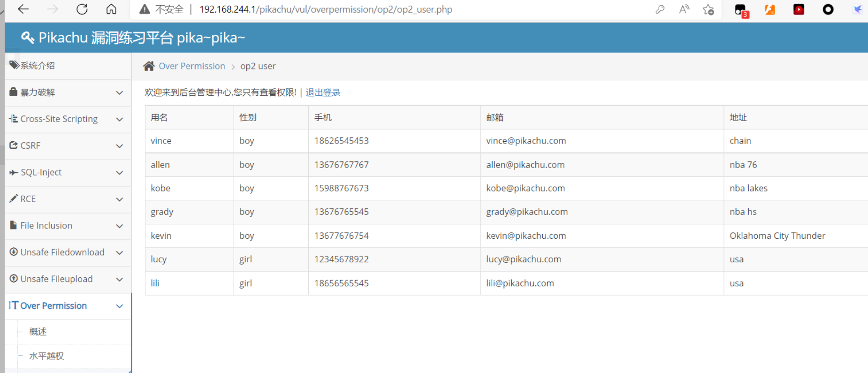Click the Pikachu platform key logo
Viewport: 868px width, 373px height.
point(28,38)
